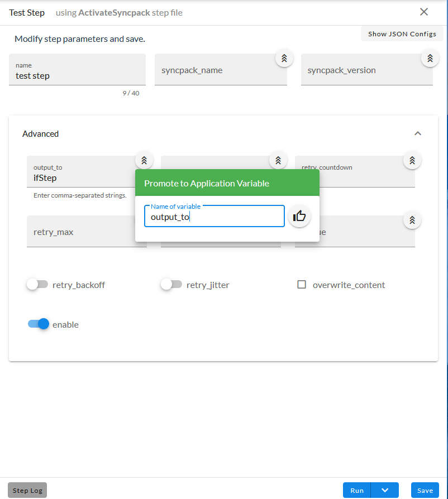Click the promote icon for syncpack_name
The image size is (448, 499).
pyautogui.click(x=284, y=58)
